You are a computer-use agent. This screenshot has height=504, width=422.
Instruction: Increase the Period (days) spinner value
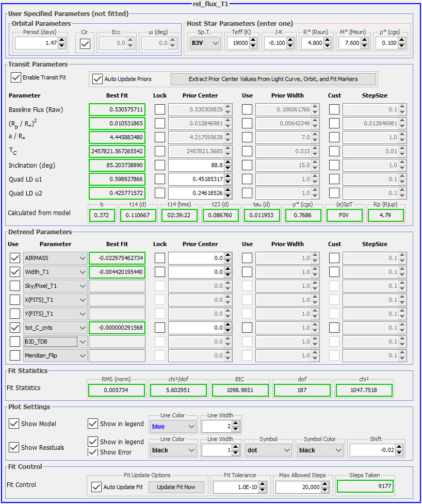(62, 40)
